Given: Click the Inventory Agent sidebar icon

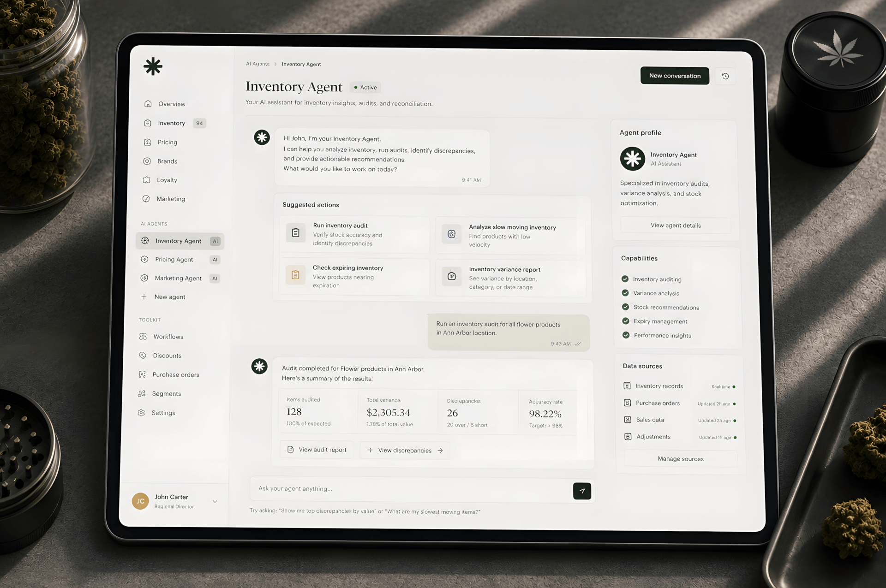Looking at the screenshot, I should (145, 241).
